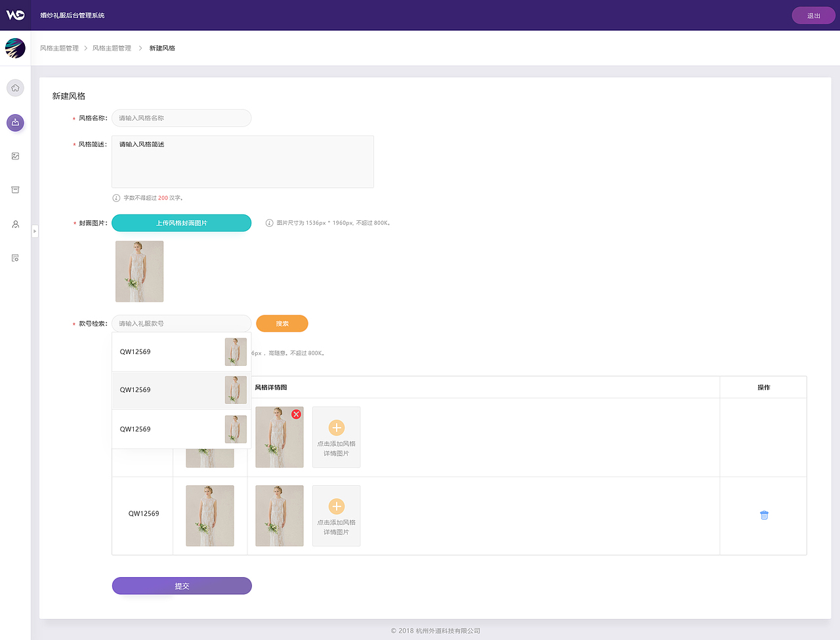The height and width of the screenshot is (640, 840).
Task: Open first 风格主题管理 breadcrumb link
Action: [x=59, y=49]
